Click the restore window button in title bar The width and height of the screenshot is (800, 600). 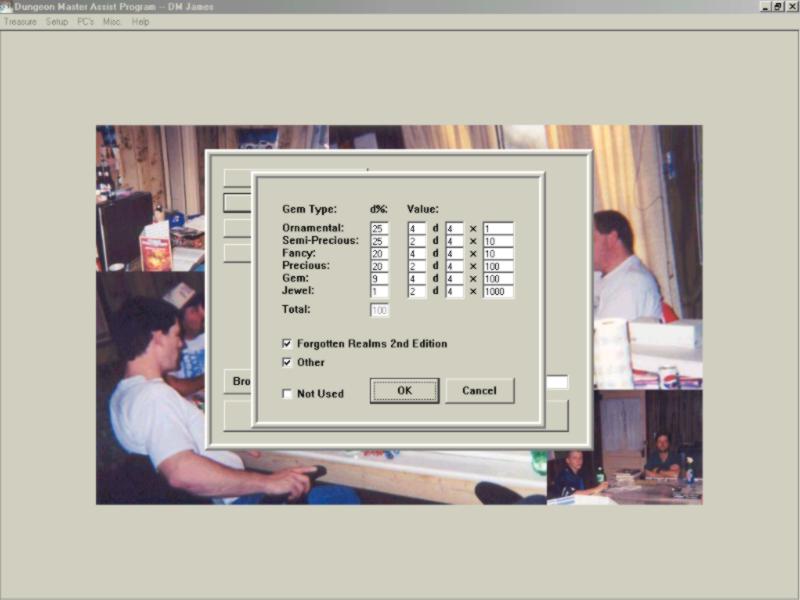777,6
